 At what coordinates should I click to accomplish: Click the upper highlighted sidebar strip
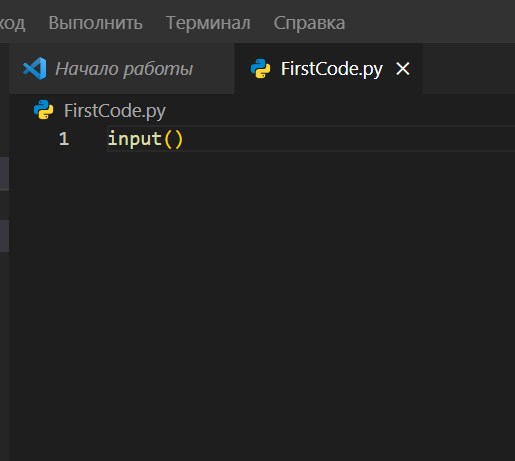tap(4, 173)
